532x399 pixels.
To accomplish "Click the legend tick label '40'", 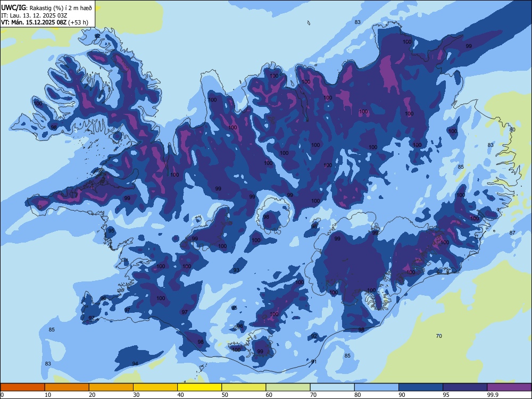I will (x=181, y=395).
